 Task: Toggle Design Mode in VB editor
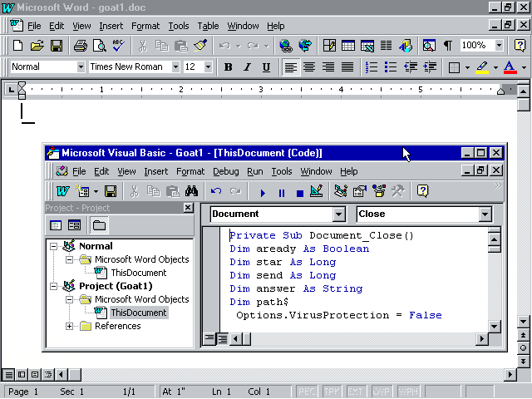[317, 191]
